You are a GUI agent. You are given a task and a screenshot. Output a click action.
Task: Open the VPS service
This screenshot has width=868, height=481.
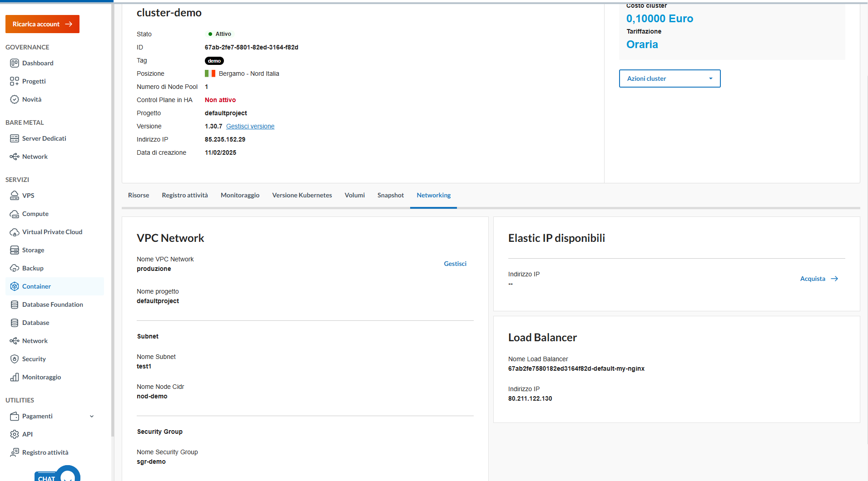tap(28, 196)
